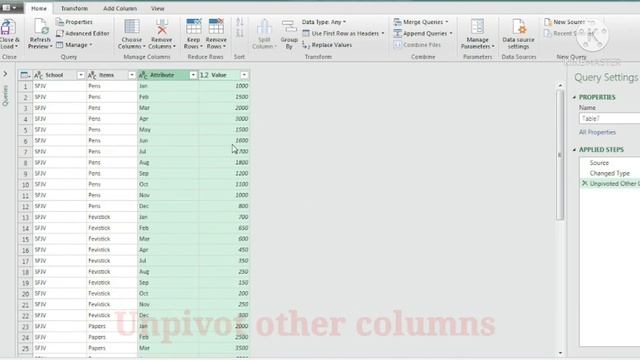Expand the Queries pane with the chevron
Image resolution: width=640 pixels, height=360 pixels.
point(5,74)
